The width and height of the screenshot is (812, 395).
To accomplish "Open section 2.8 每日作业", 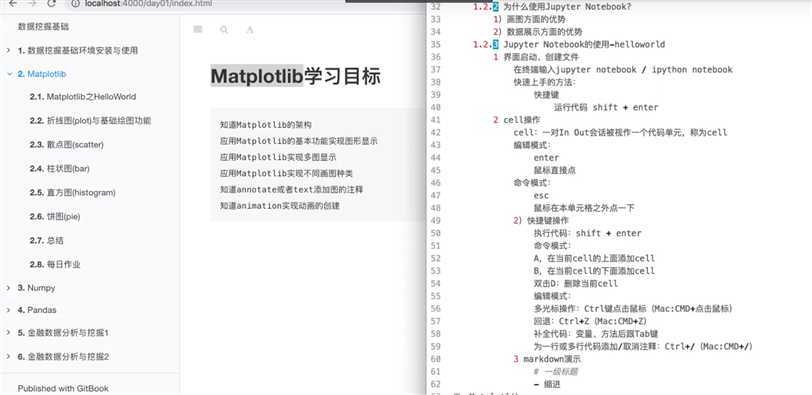I will click(x=55, y=264).
